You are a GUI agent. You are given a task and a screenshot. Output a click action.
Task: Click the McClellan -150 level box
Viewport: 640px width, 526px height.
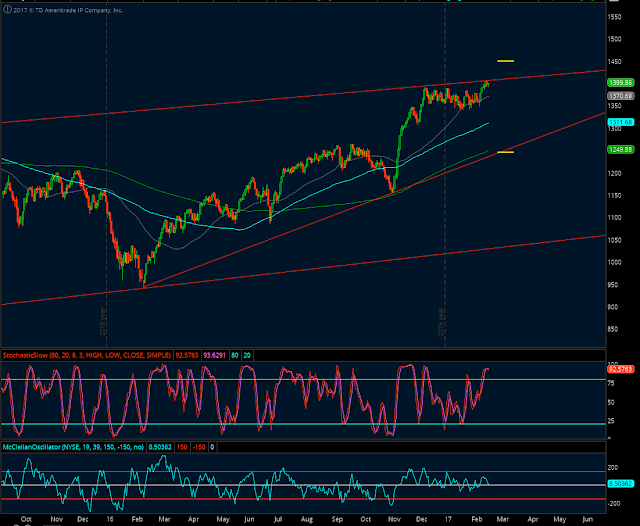point(199,447)
